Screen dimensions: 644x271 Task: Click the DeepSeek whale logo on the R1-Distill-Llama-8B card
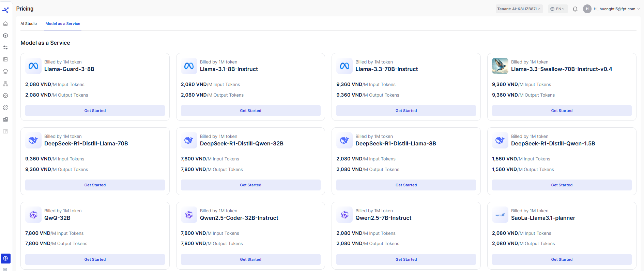point(344,140)
